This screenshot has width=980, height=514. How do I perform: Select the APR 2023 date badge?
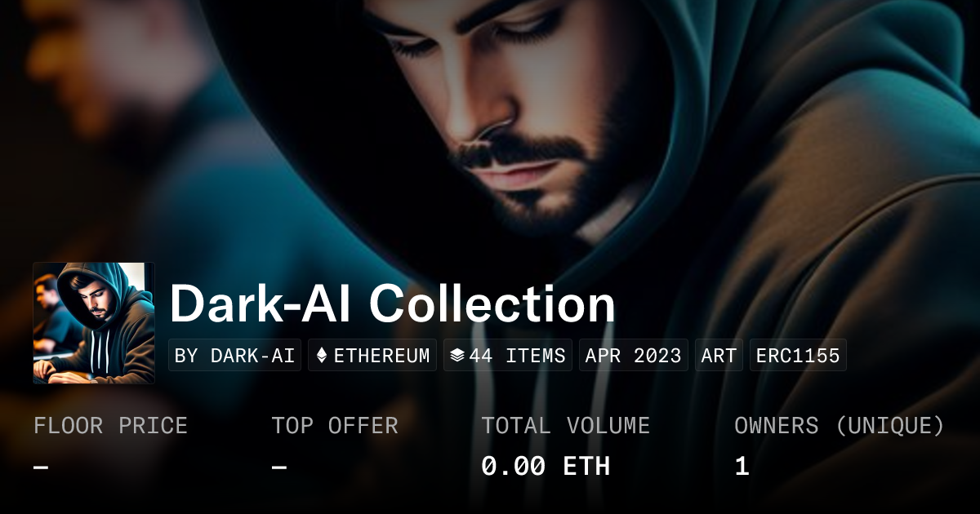[x=634, y=356]
